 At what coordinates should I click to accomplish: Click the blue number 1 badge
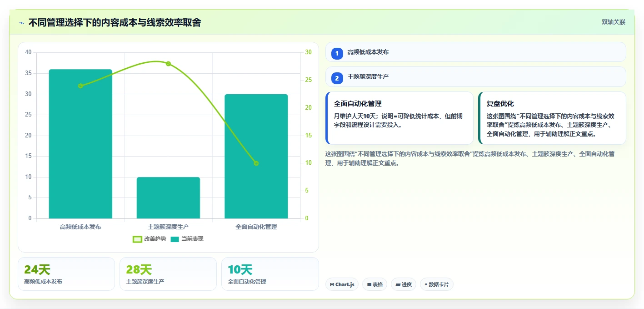(x=337, y=54)
